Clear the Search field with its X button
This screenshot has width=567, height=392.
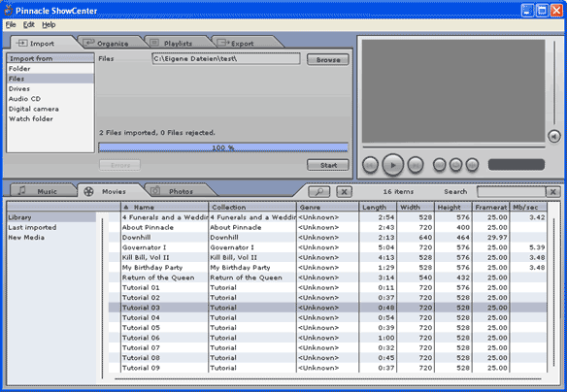(552, 192)
